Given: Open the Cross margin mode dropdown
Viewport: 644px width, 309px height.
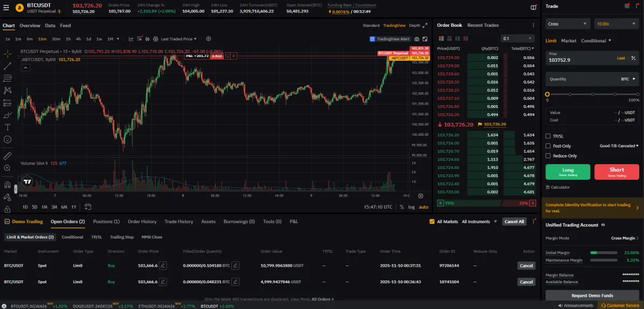Looking at the screenshot, I should (568, 24).
